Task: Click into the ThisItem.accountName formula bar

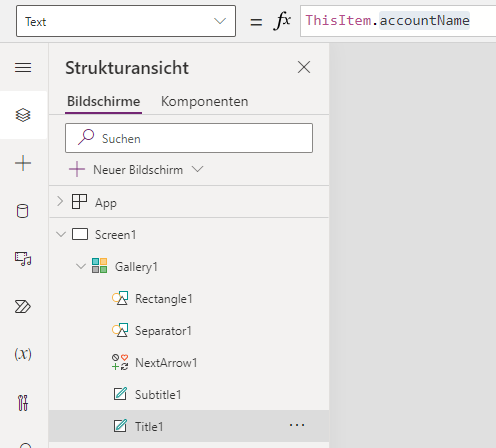Action: (x=398, y=21)
